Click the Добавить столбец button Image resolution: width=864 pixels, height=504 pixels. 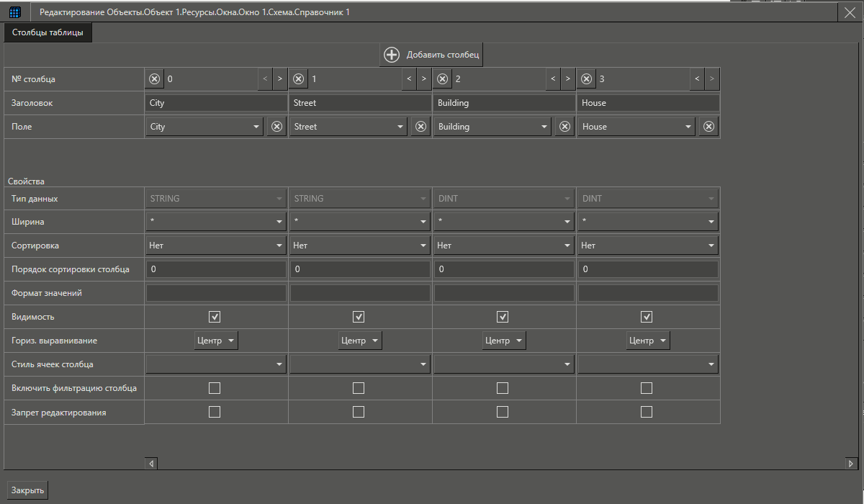(432, 55)
